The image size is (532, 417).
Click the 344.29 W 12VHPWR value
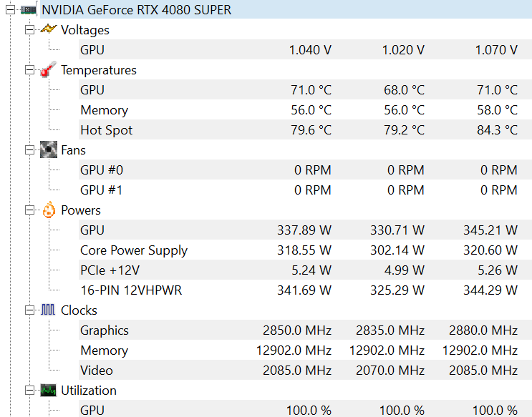[x=490, y=290]
